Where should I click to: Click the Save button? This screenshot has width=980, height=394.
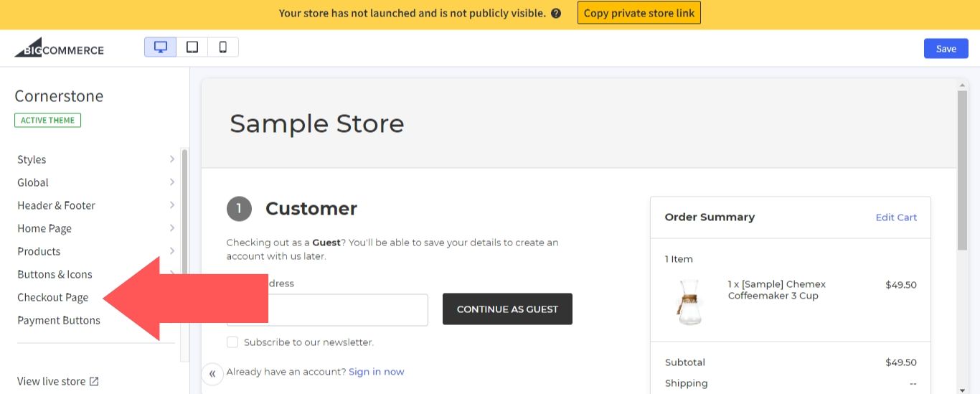(x=946, y=48)
